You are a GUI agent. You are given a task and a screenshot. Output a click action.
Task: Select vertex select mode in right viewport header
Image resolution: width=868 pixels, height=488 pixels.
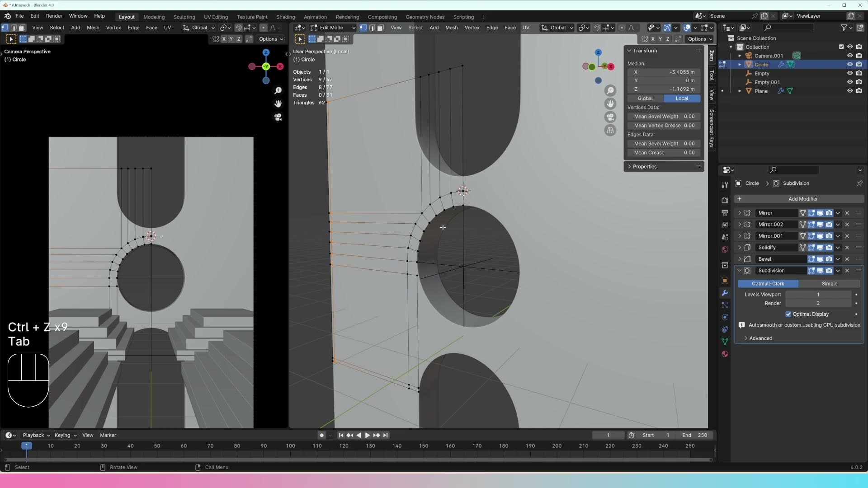pos(363,28)
